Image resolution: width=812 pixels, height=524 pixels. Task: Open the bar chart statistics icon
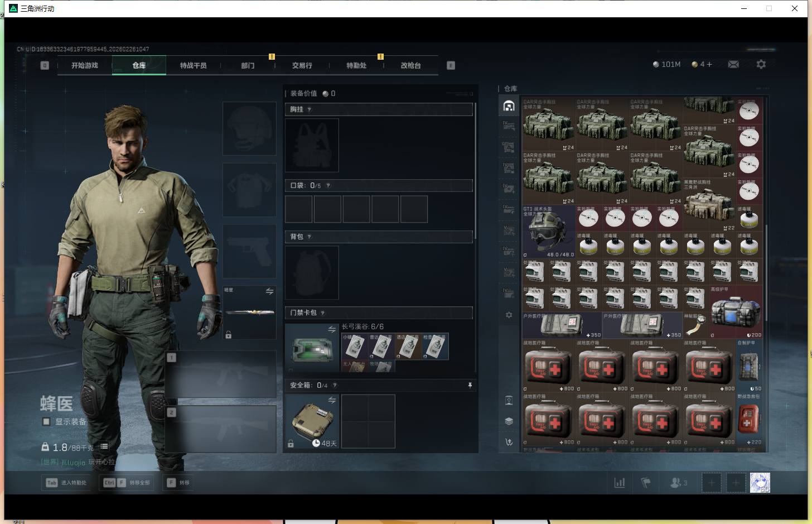click(620, 483)
